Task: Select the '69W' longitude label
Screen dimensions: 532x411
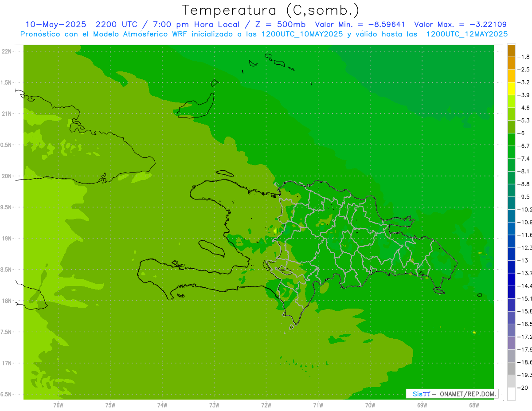Action: [x=422, y=405]
